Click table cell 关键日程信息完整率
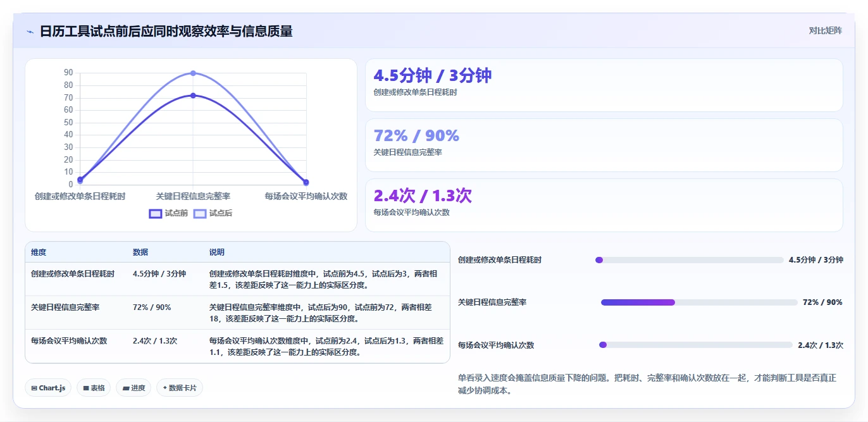Screen dimensions: 868x422 (65, 307)
